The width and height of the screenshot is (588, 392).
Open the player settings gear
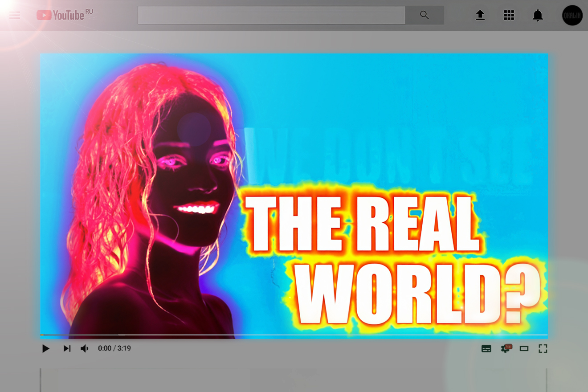point(506,348)
